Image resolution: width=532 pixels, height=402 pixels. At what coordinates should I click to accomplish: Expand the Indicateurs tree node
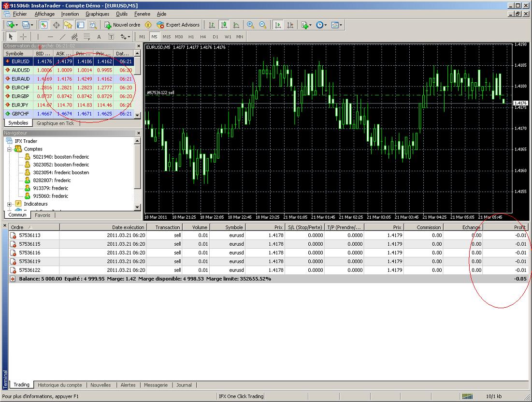10,204
